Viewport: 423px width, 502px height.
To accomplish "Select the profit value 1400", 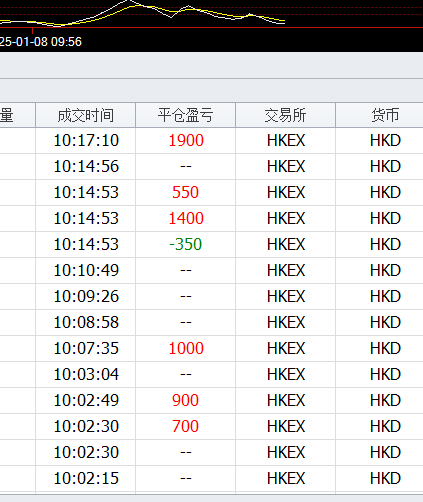I will point(186,218).
